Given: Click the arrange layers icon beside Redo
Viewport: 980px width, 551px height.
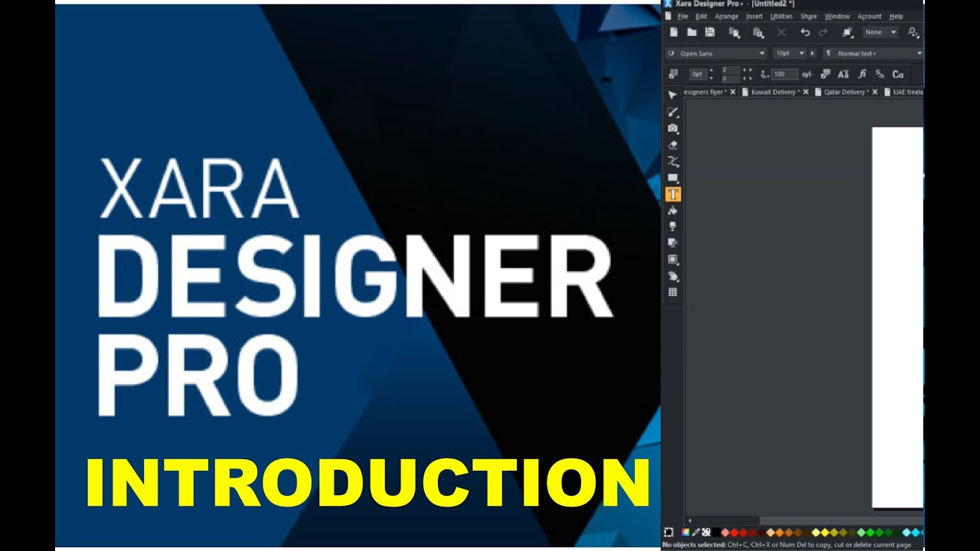Looking at the screenshot, I should pyautogui.click(x=847, y=32).
